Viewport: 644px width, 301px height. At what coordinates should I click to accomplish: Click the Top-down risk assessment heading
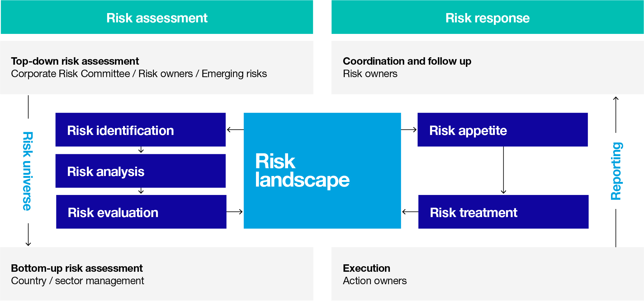tap(75, 61)
